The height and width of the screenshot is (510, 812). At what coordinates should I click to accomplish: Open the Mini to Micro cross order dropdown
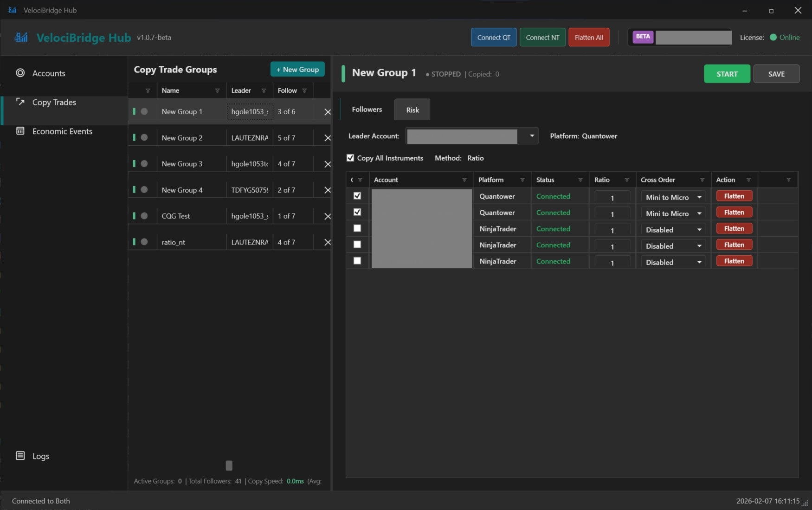pyautogui.click(x=672, y=197)
